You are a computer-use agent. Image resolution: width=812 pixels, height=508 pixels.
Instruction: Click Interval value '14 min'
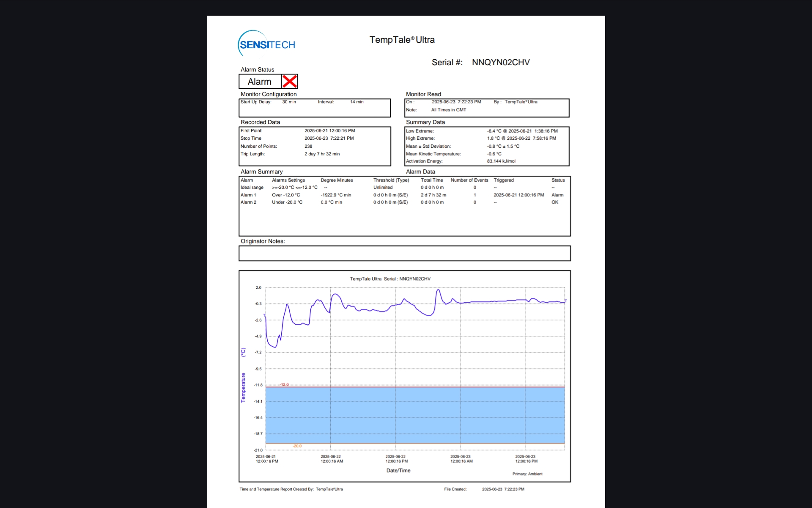[x=357, y=102]
